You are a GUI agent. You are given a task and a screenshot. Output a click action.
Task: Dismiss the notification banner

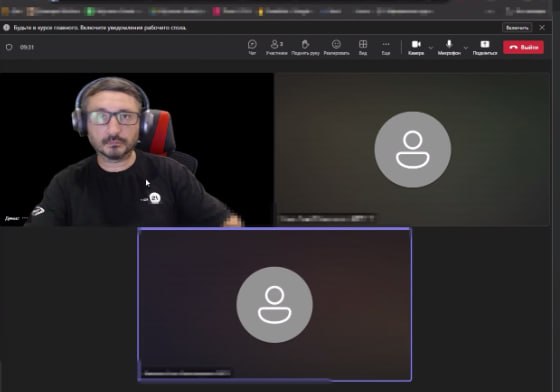542,27
